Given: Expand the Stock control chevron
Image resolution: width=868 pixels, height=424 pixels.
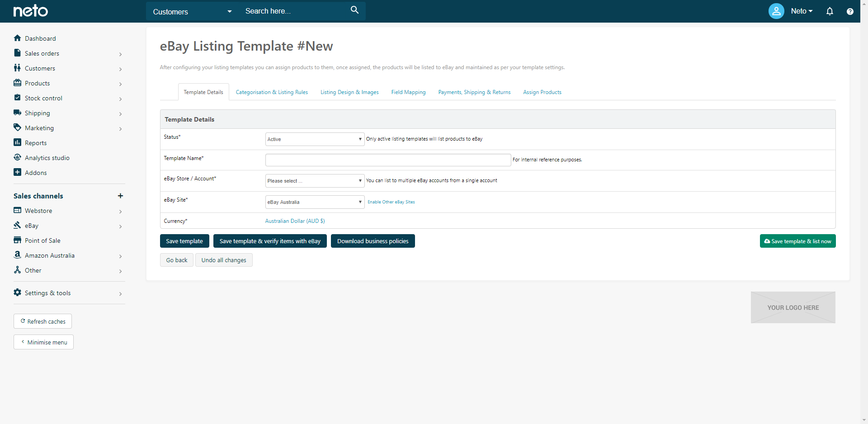Looking at the screenshot, I should click(120, 99).
